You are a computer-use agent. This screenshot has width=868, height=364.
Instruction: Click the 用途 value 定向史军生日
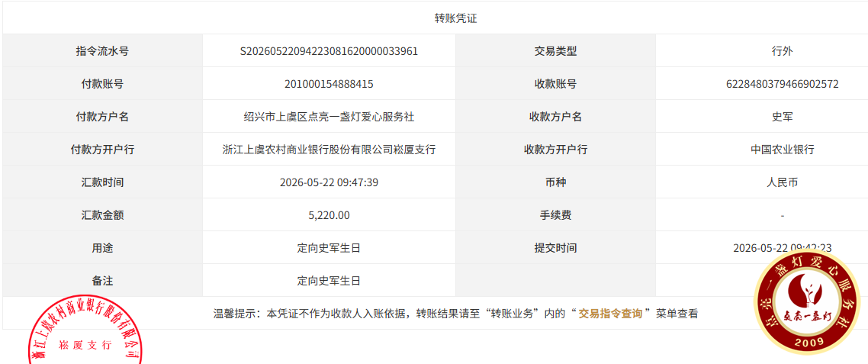329,248
